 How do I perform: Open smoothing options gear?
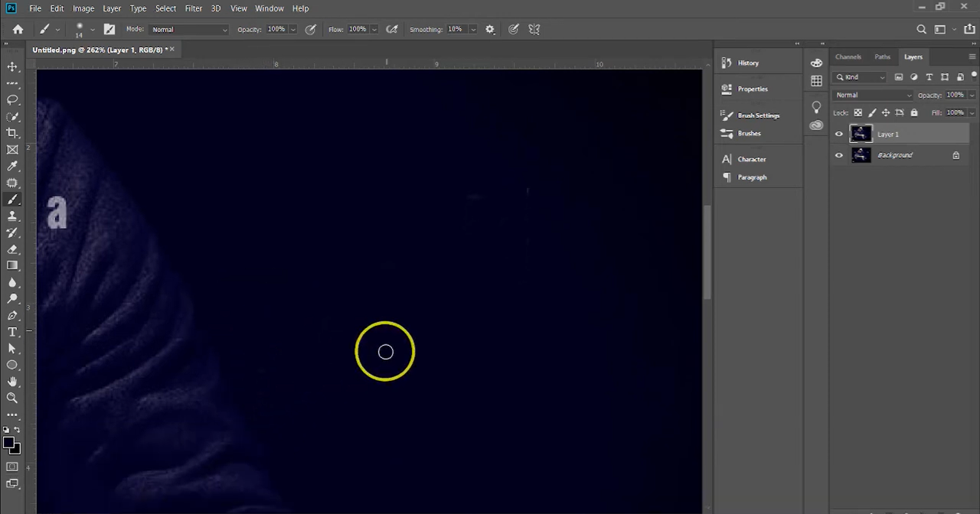click(x=490, y=29)
